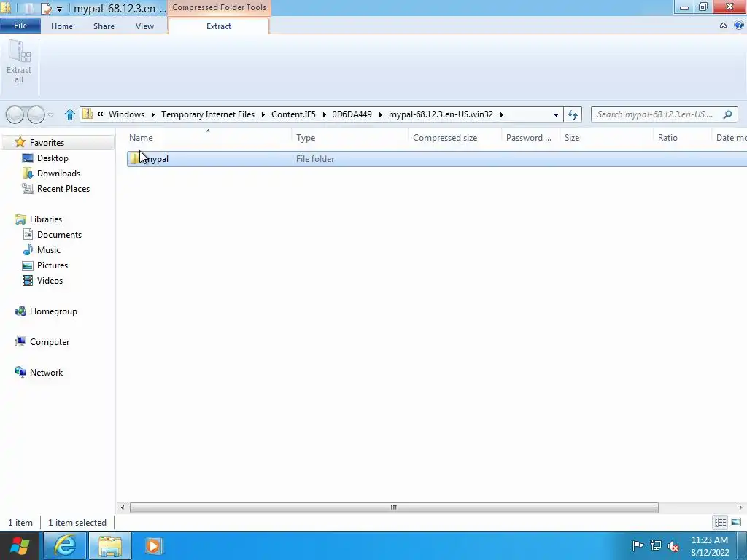
Task: Click the scroll right arrow
Action: (x=740, y=507)
